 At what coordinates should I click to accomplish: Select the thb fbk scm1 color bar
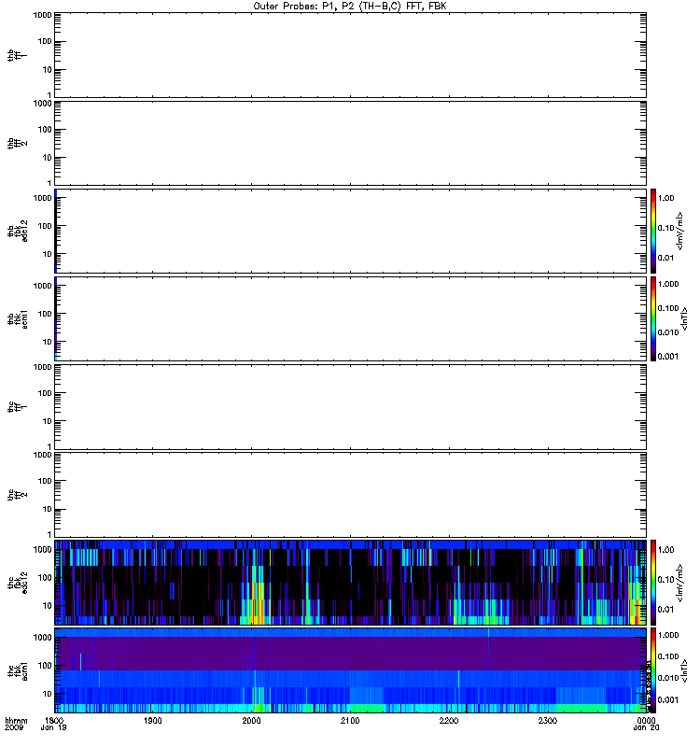[x=653, y=318]
